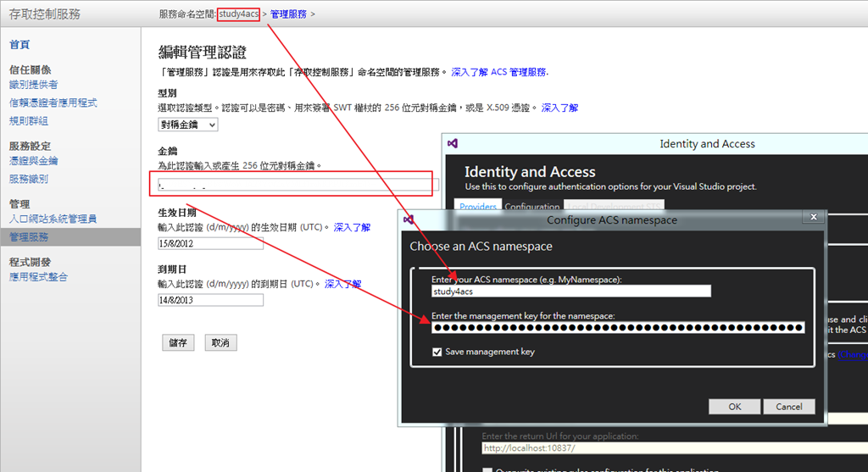Click the 到期日 field showing 14/8/2013
Screen dimensions: 868x472
click(210, 300)
